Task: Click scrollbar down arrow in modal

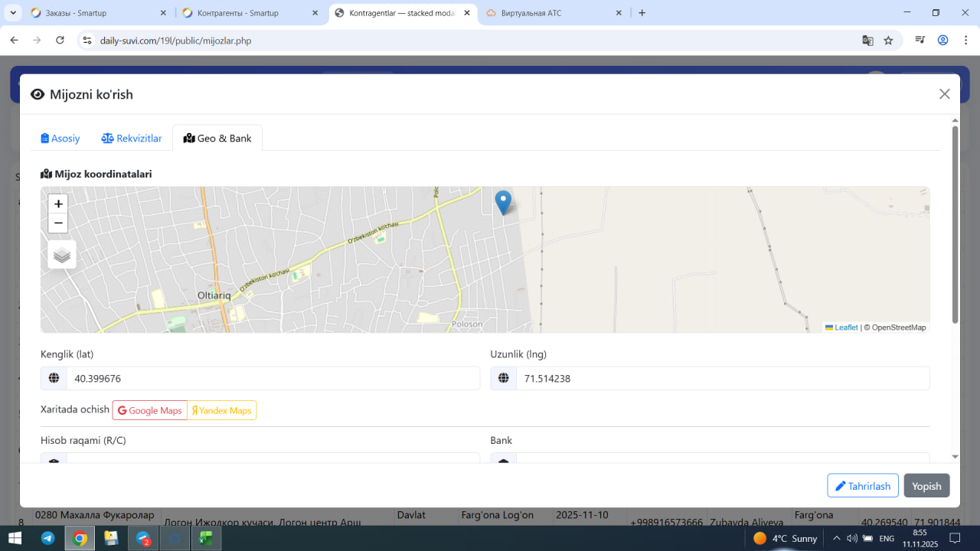Action: click(955, 457)
